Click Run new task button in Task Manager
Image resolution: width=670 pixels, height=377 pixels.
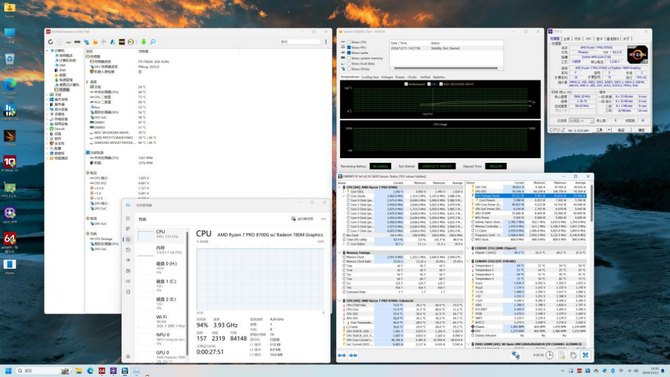point(303,219)
